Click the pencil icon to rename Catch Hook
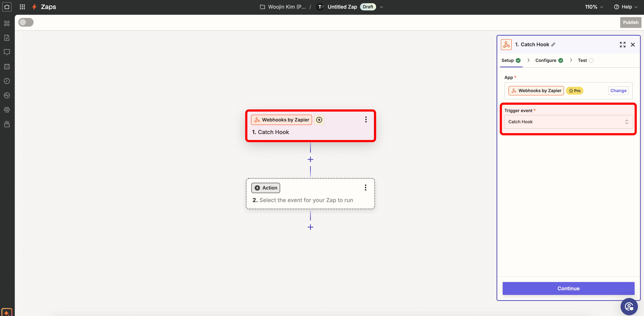644x316 pixels. [553, 44]
